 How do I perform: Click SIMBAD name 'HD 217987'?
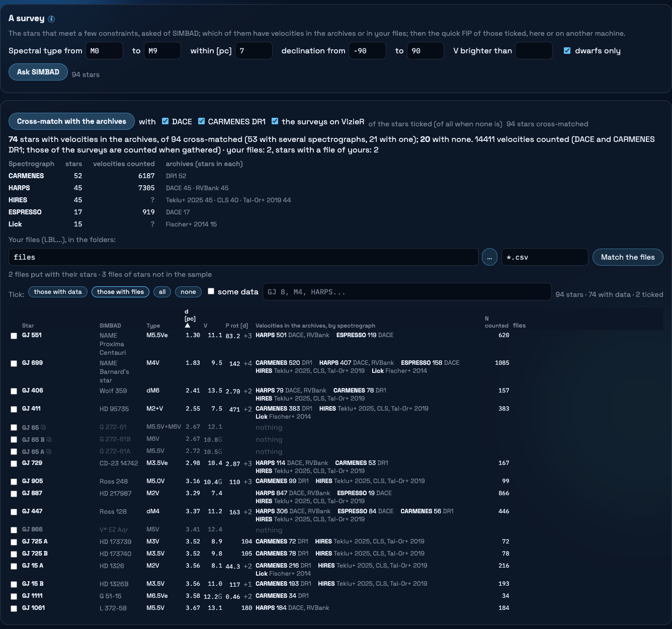[x=116, y=494]
